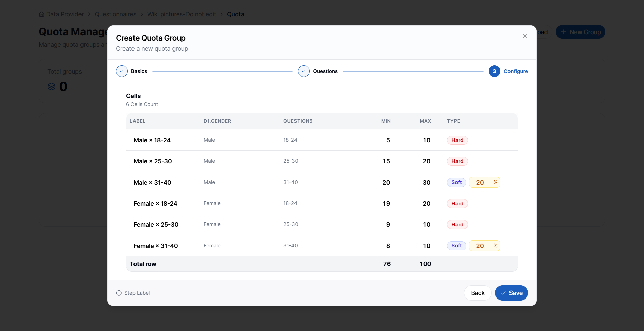Edit label Male × 31-40
This screenshot has height=331, width=644.
click(x=152, y=183)
